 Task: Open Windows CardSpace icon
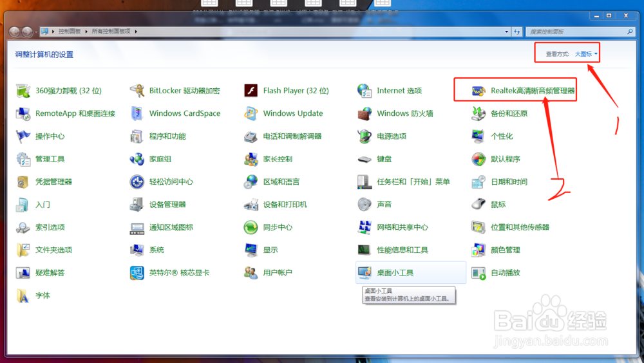click(137, 113)
